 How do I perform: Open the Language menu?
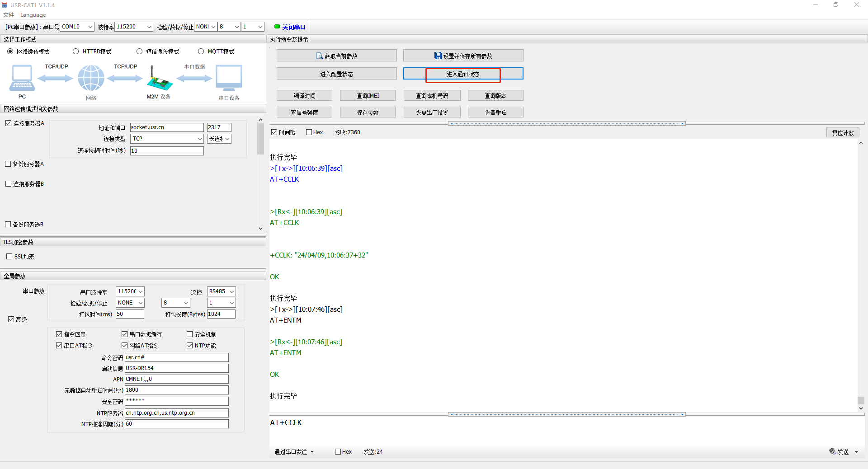[33, 15]
